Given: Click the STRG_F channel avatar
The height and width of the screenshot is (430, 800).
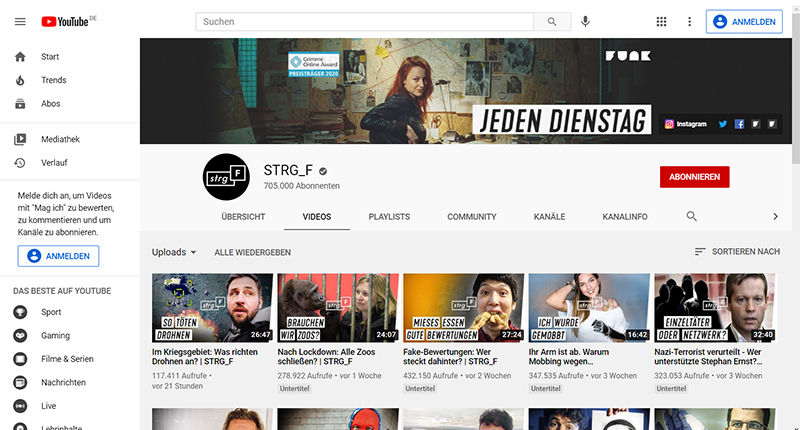Looking at the screenshot, I should 226,176.
